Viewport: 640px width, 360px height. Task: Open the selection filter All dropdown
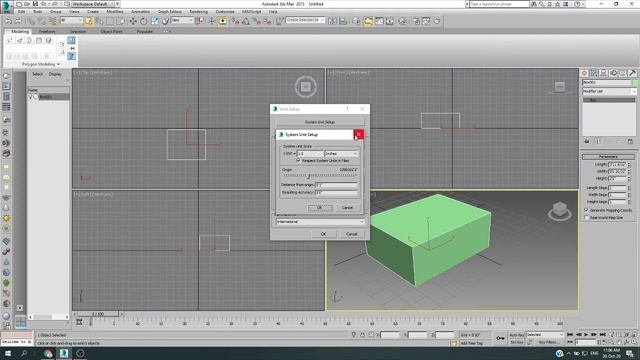click(71, 20)
